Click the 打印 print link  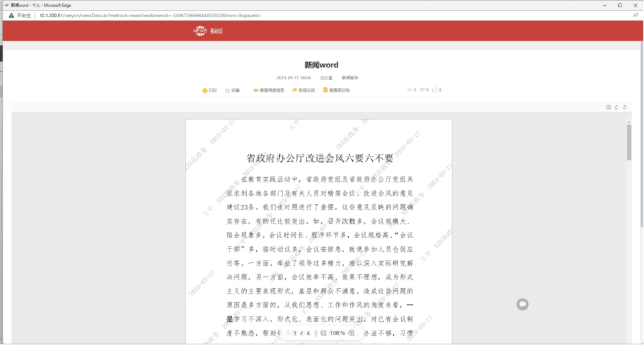[209, 91]
